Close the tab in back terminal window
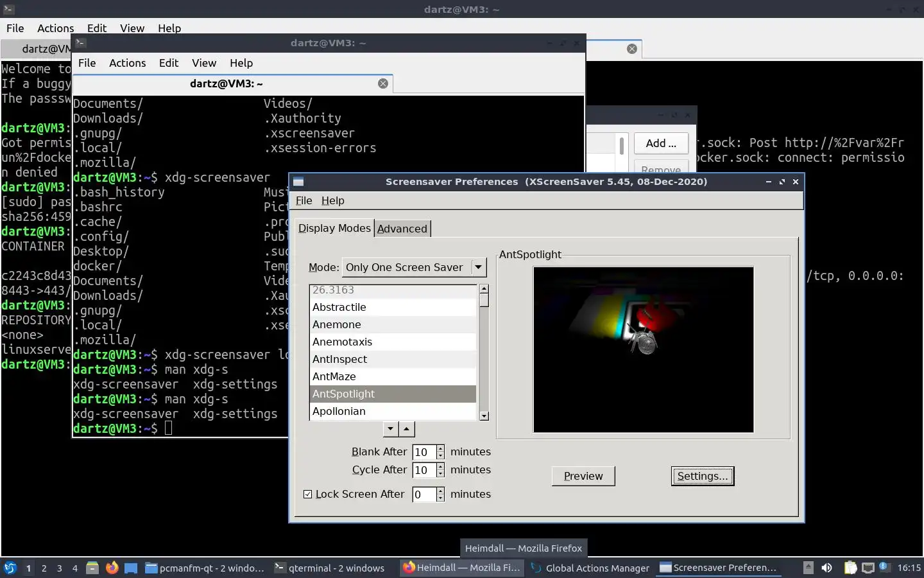924x578 pixels. (x=632, y=49)
